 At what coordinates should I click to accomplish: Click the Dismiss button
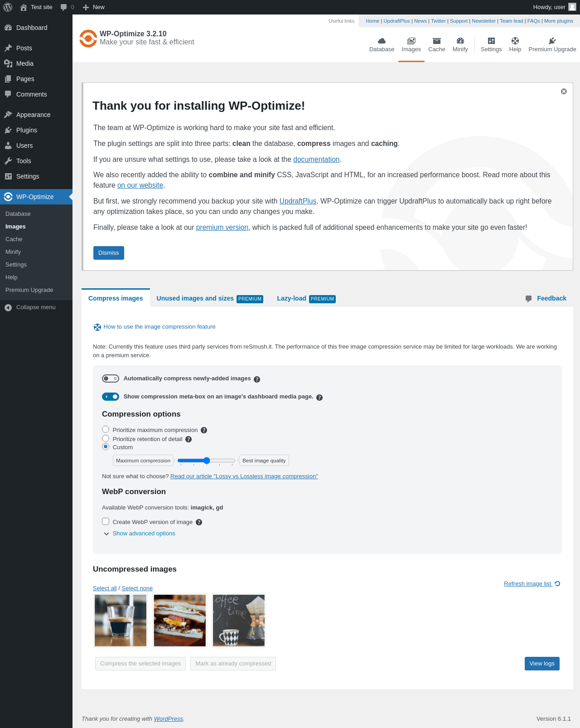(109, 253)
